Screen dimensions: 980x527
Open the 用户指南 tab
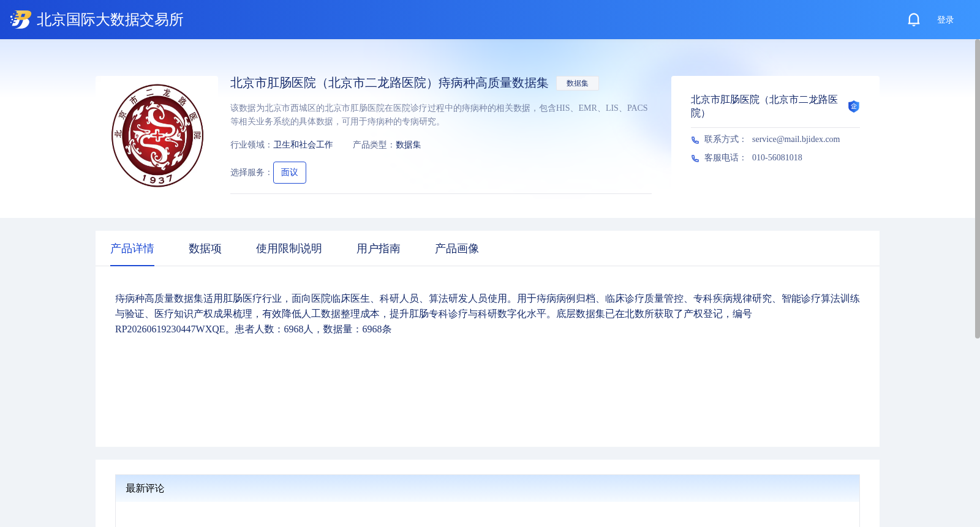tap(379, 249)
